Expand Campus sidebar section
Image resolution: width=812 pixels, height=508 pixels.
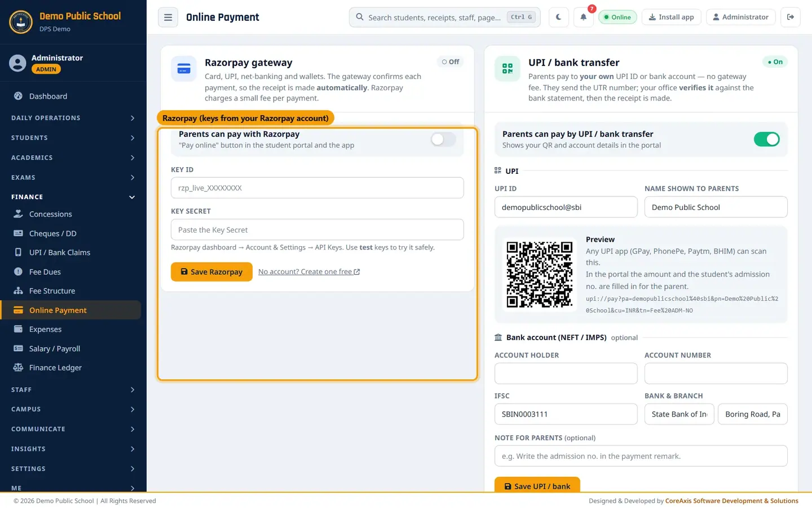73,409
